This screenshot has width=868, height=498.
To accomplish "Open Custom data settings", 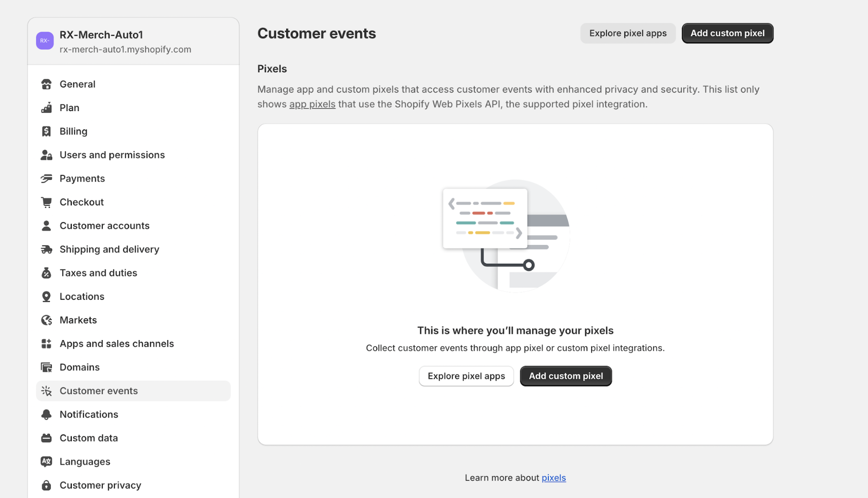I will [88, 438].
